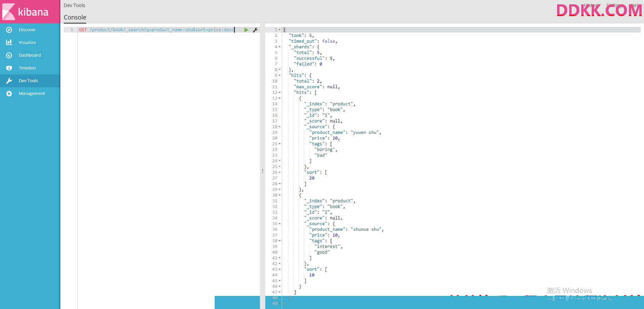Go to Discover page

27,30
